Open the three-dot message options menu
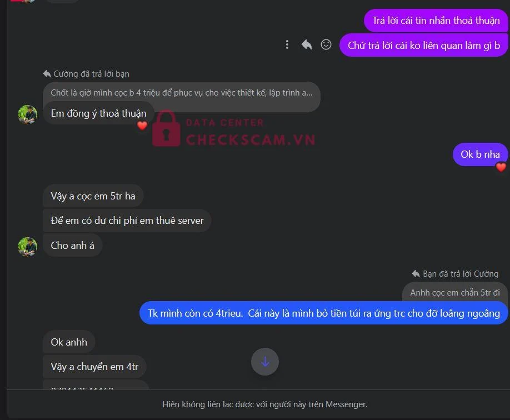 (x=287, y=44)
